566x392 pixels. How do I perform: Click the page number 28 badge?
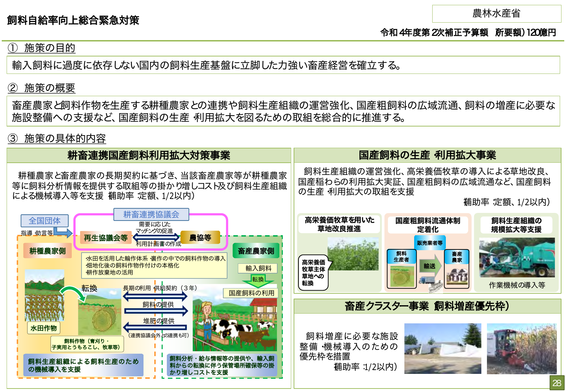[557, 383]
